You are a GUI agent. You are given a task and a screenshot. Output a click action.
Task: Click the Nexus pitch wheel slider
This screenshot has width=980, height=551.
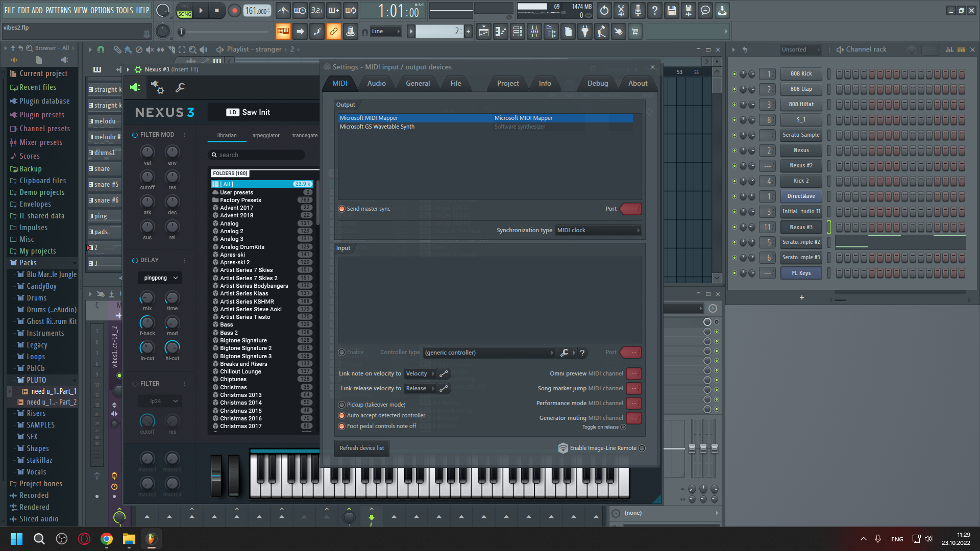tap(216, 476)
